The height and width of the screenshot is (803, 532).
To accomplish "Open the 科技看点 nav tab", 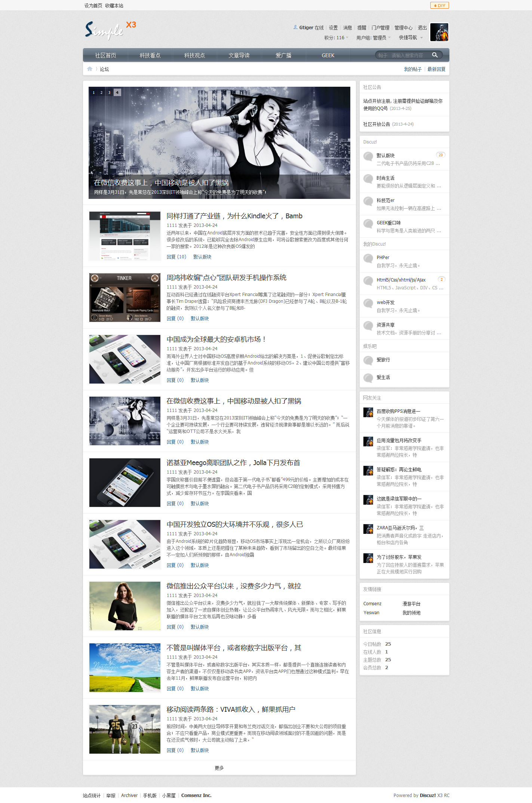I will click(150, 55).
